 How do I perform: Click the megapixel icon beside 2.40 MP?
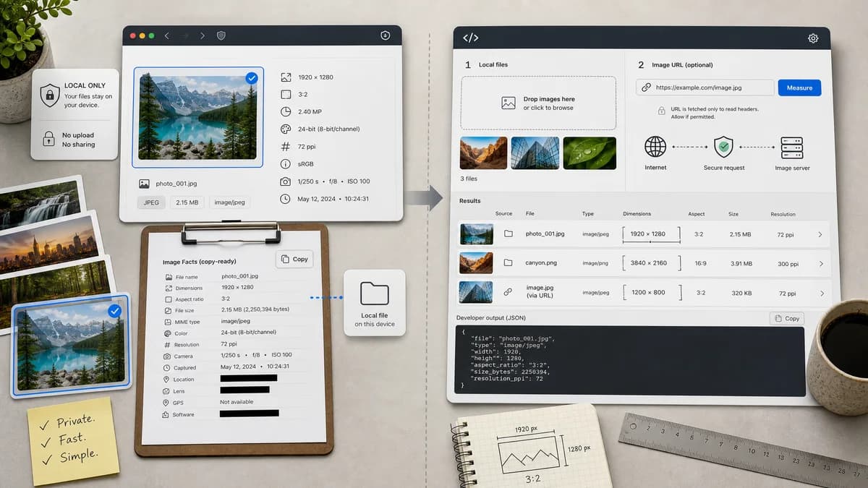(x=285, y=111)
